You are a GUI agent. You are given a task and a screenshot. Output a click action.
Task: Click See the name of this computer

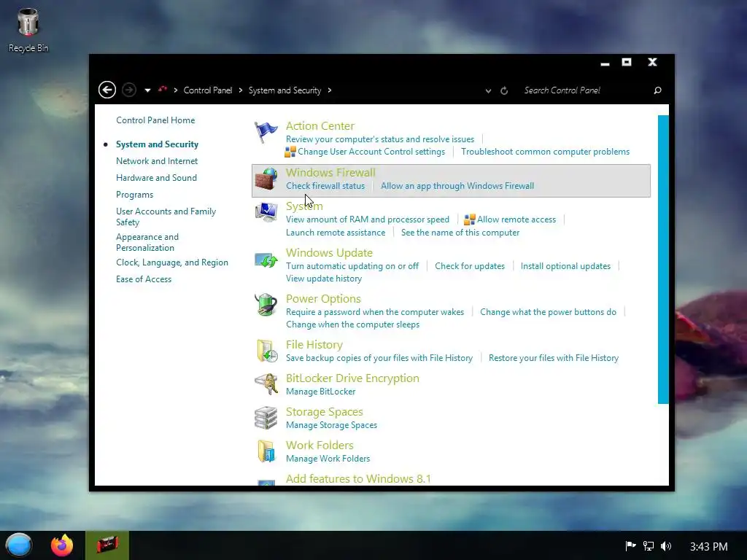(460, 233)
